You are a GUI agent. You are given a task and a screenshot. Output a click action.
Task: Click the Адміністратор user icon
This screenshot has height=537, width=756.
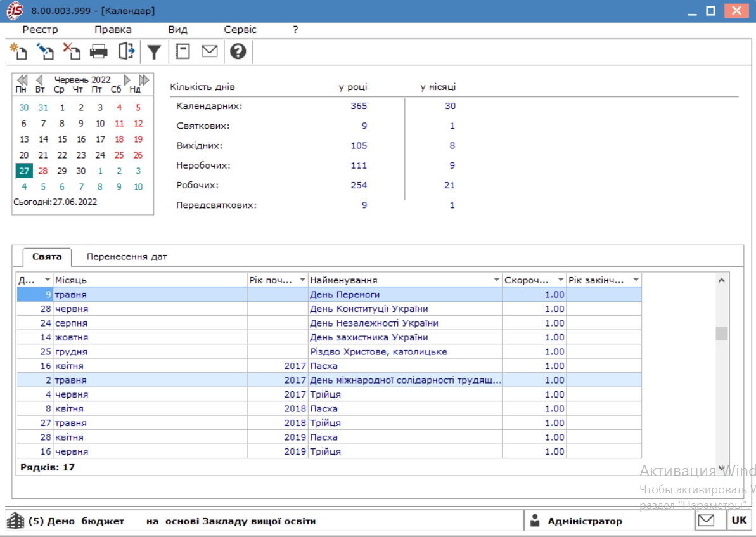coord(535,521)
